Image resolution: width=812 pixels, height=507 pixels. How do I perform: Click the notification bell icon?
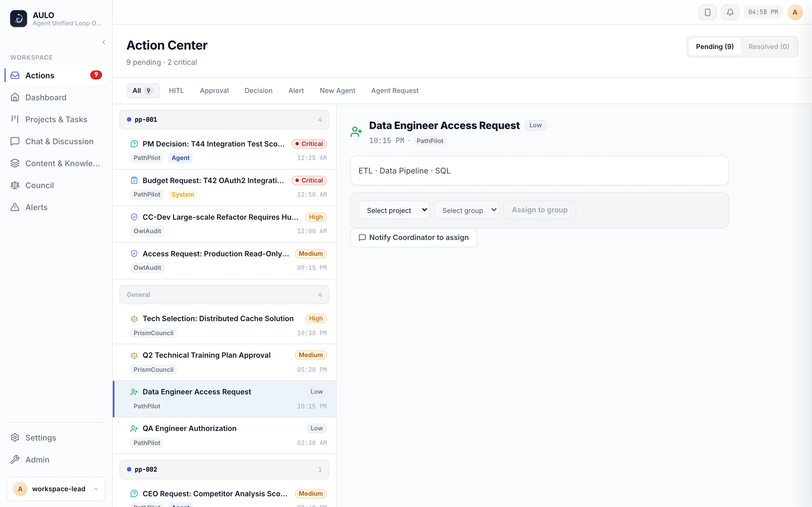(730, 12)
